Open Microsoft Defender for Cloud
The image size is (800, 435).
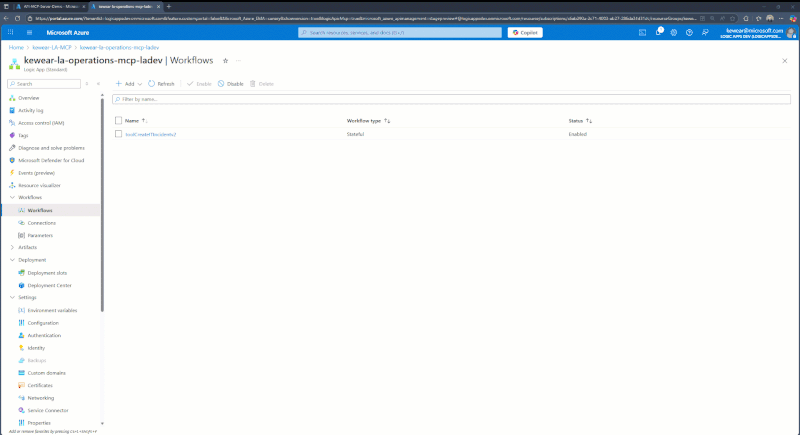pyautogui.click(x=51, y=160)
